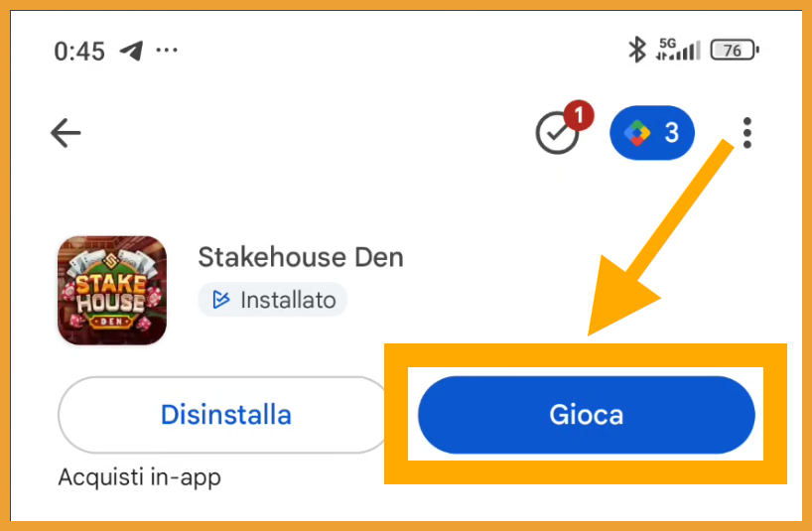Tap the 0:45 clock in status bar
The height and width of the screenshot is (531, 812).
(x=79, y=52)
